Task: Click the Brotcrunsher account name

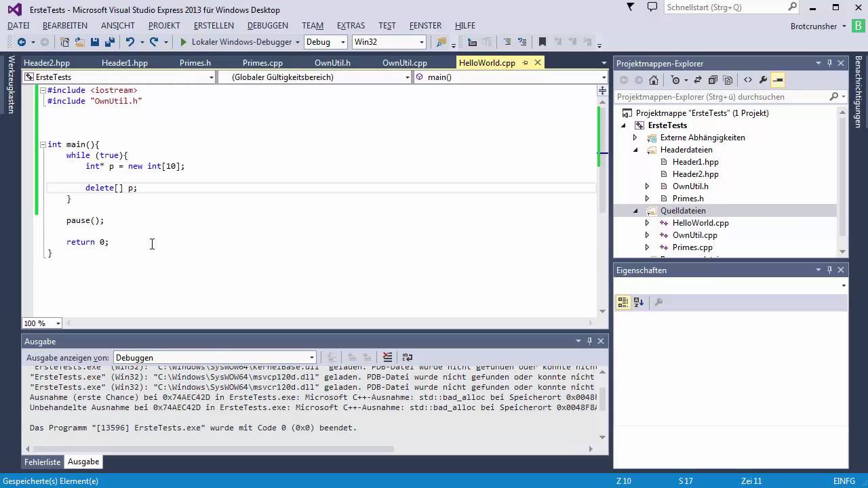Action: 814,26
